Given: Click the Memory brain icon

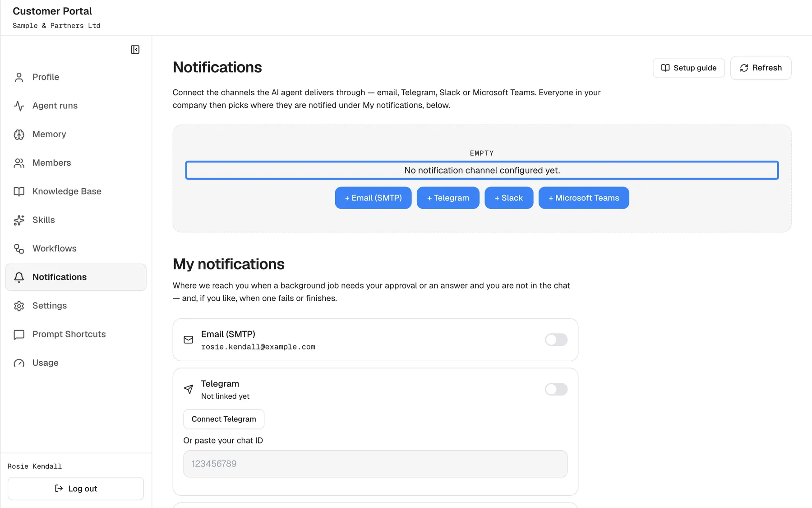Looking at the screenshot, I should coord(19,134).
